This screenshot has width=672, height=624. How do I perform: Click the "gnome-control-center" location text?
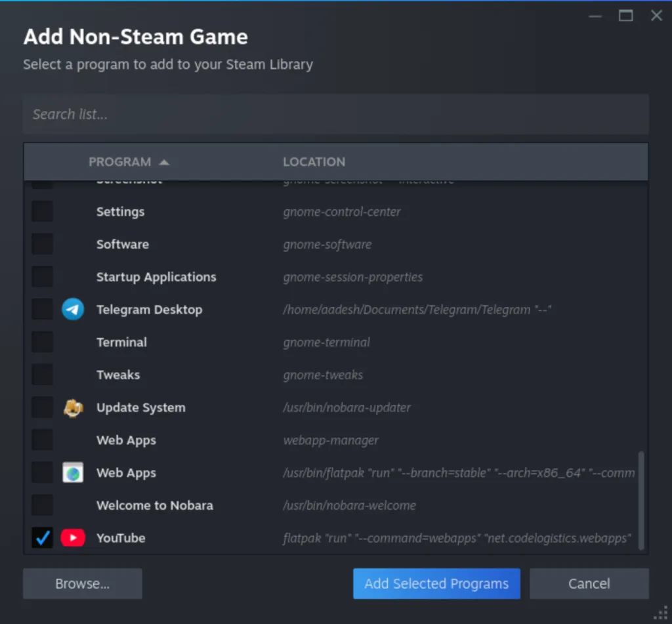click(342, 212)
